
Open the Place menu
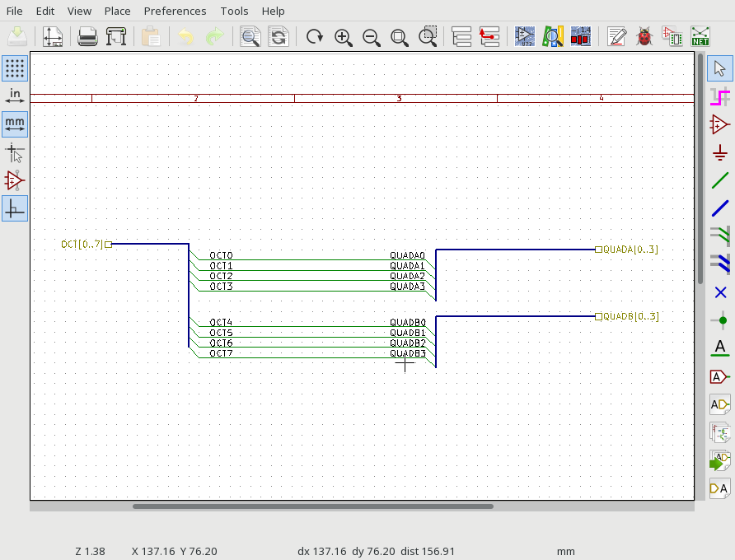click(x=117, y=11)
